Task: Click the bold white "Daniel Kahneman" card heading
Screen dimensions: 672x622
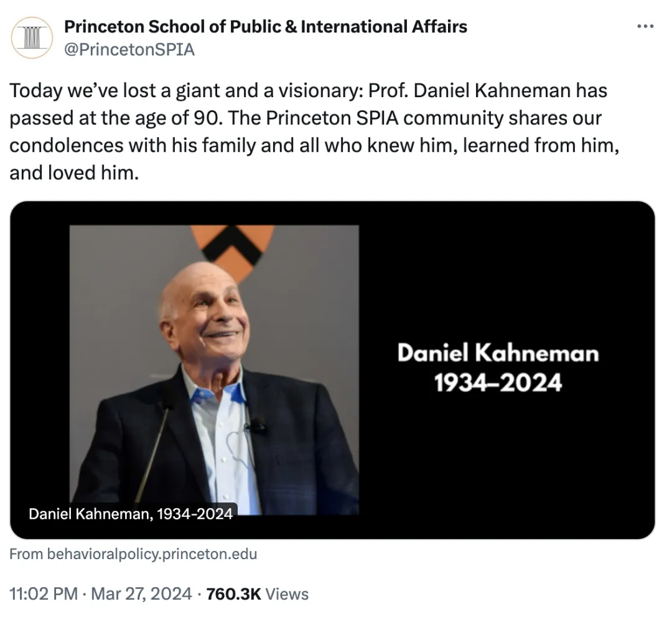Action: pyautogui.click(x=498, y=354)
